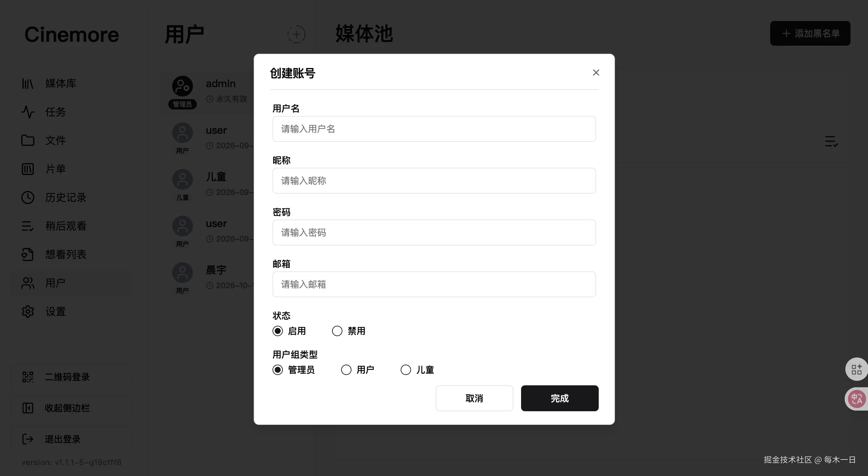Go to 历史记录 clock icon
868x476 pixels.
coord(28,198)
